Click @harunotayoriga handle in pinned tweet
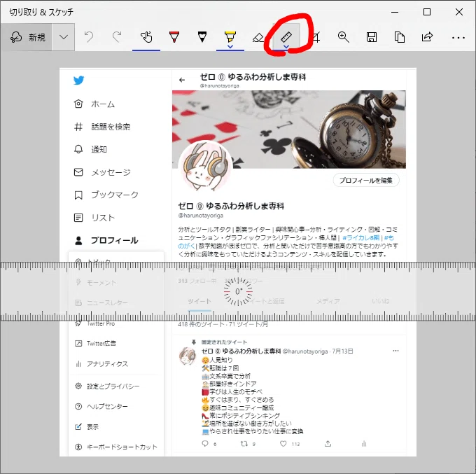The width and height of the screenshot is (476, 474). tap(305, 351)
